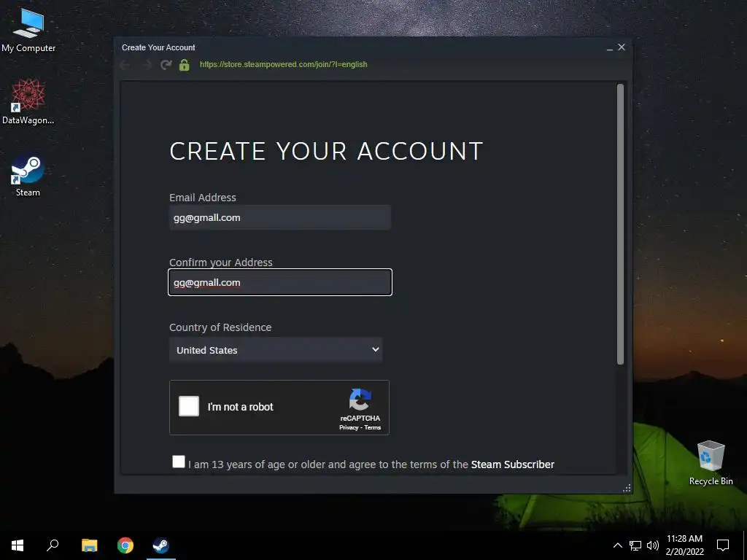Screen dimensions: 747x560
Task: Click the Email Address input field
Action: pos(280,217)
